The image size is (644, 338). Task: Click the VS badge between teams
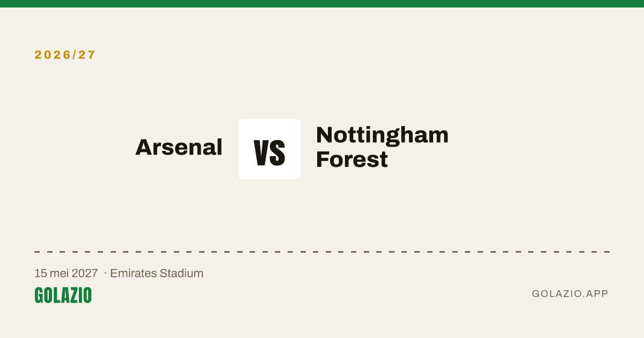[269, 149]
